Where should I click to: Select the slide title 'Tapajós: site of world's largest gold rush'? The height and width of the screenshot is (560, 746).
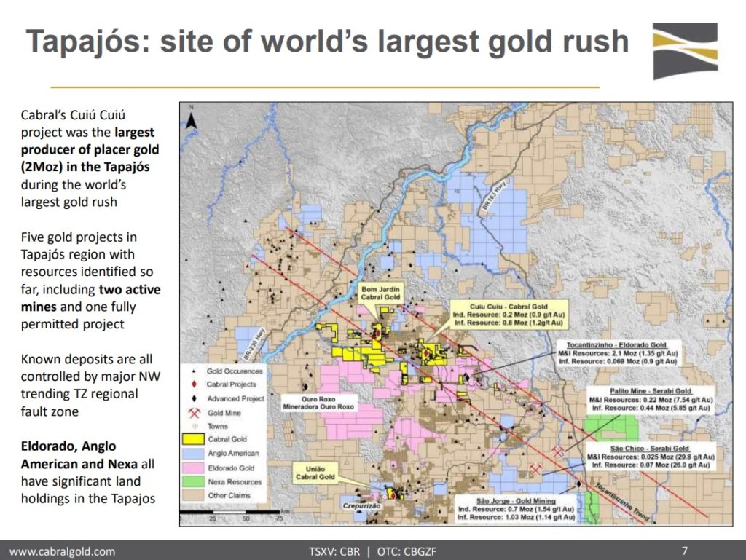[x=327, y=42]
